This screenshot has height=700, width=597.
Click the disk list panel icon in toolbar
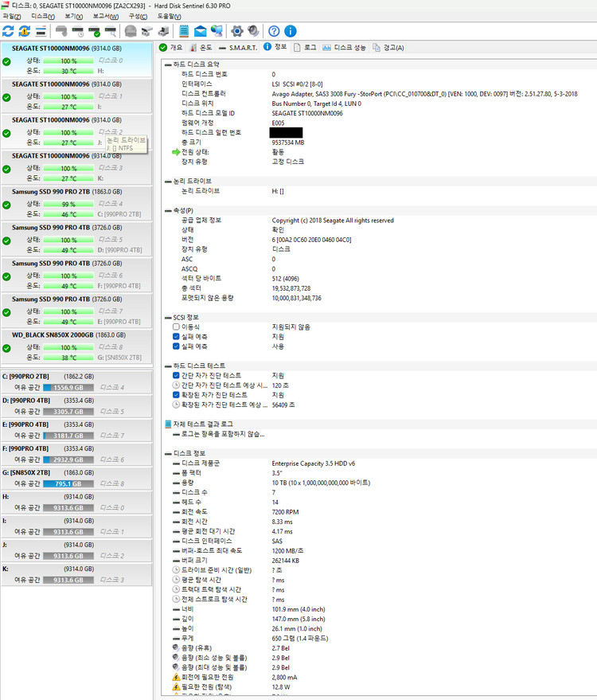click(41, 31)
